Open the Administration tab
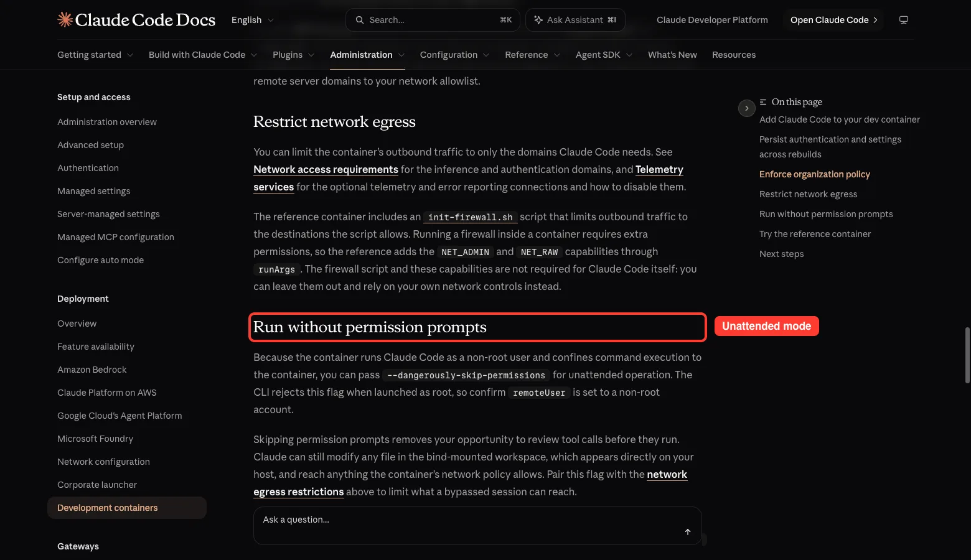Screen dimensions: 971x560 367,55
